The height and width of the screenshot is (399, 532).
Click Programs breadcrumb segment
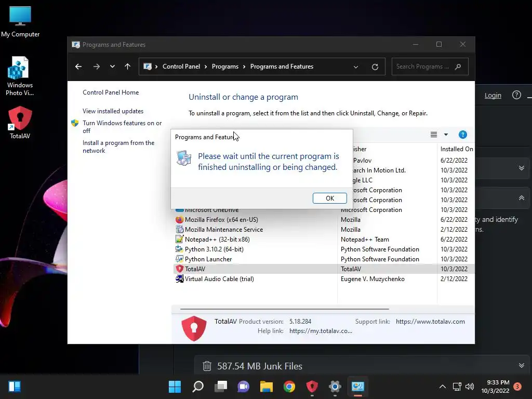pyautogui.click(x=225, y=66)
